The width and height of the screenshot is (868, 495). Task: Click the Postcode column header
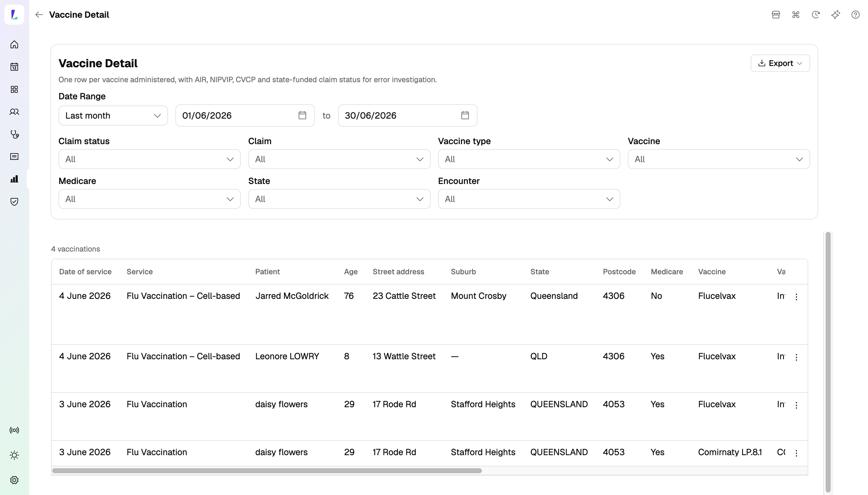[619, 272]
